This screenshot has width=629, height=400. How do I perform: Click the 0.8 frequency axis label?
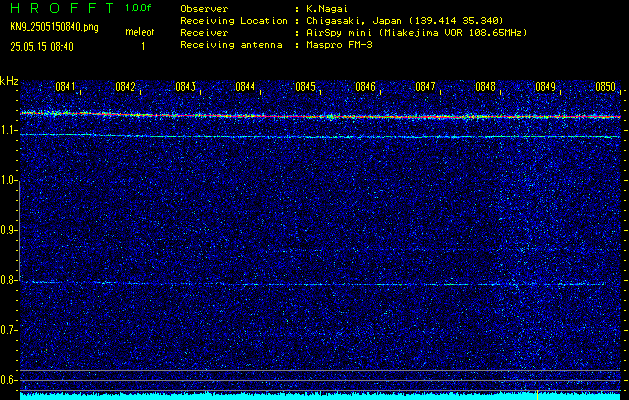point(8,280)
